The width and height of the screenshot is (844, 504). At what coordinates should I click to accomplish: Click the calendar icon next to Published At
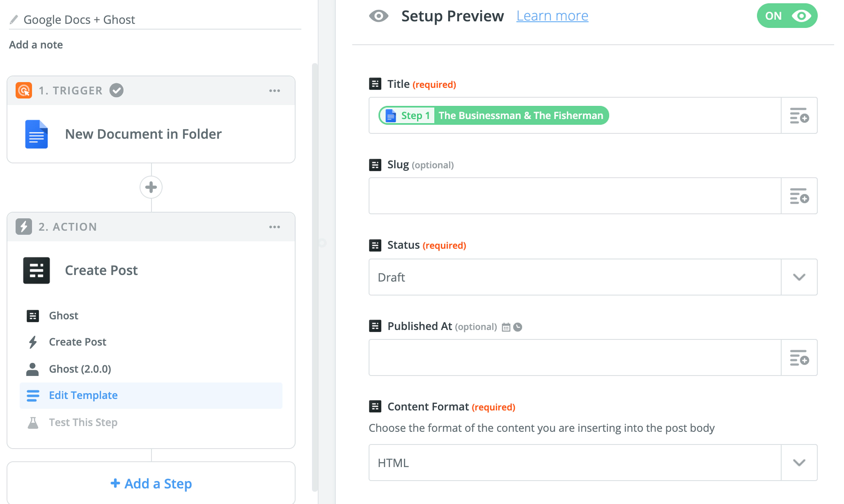point(506,327)
